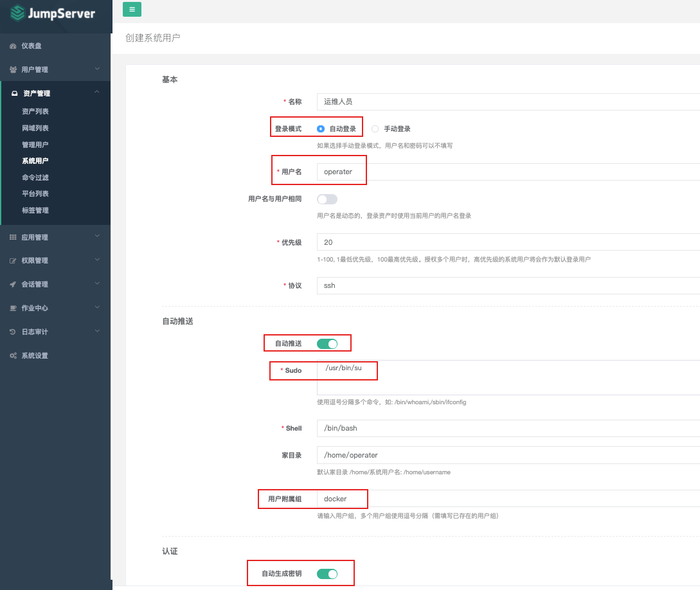
Task: Open 网域列表 in the sidebar
Action: coord(35,128)
